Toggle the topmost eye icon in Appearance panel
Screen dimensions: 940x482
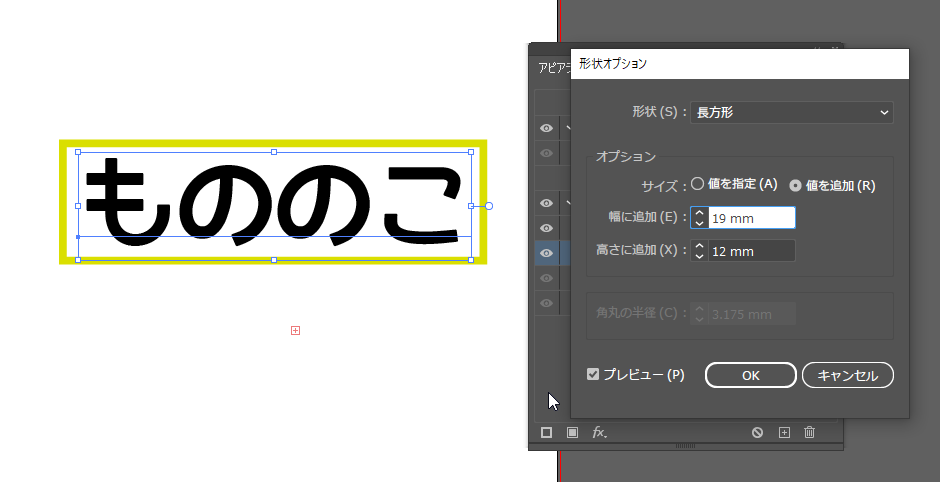(546, 128)
